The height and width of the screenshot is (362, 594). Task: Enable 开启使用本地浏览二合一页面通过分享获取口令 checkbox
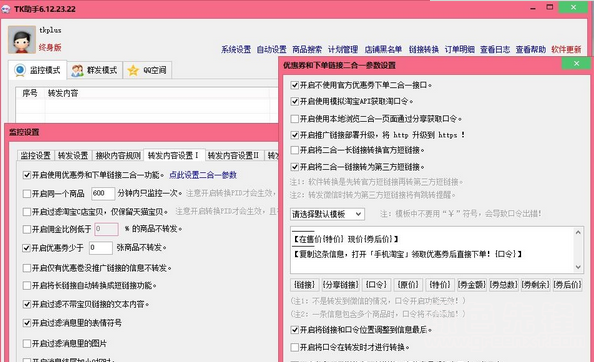[x=295, y=119]
